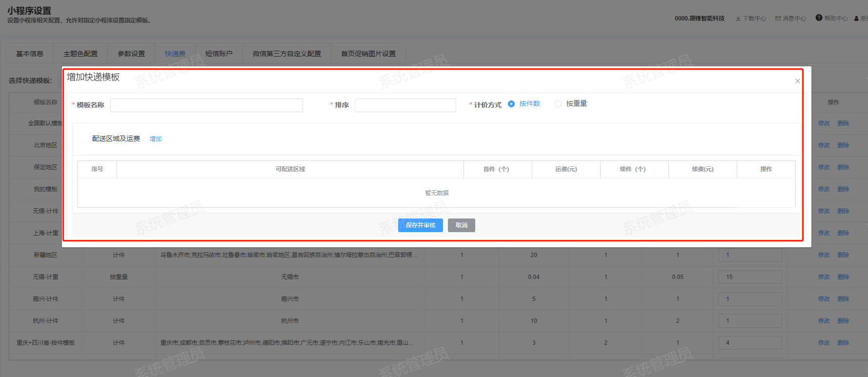Click the 排序 input field
Image resolution: width=868 pixels, height=377 pixels.
[x=405, y=105]
